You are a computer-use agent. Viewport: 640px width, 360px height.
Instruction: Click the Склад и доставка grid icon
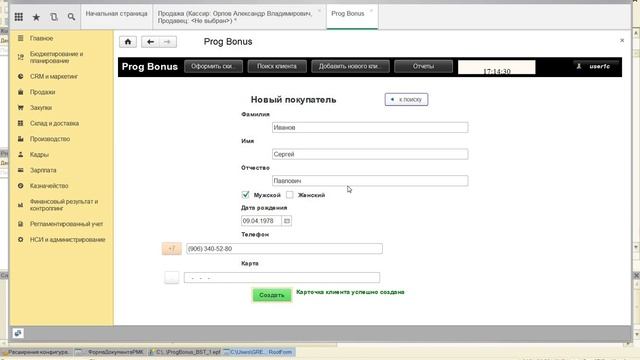(x=20, y=123)
